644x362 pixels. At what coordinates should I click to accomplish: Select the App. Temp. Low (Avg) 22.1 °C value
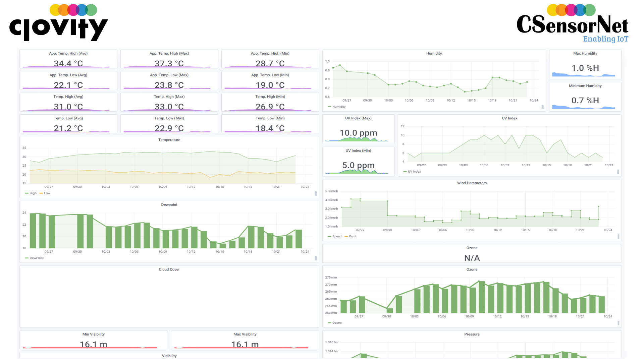point(68,85)
